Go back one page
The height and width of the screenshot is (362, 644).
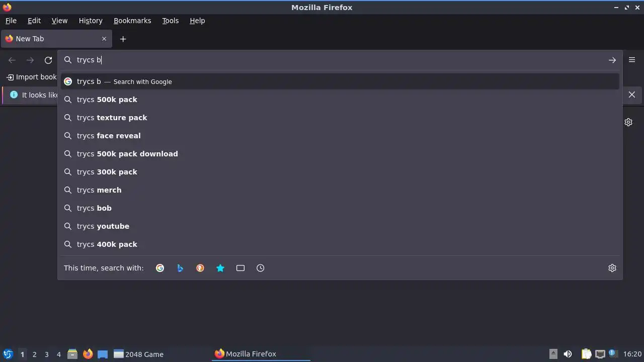12,60
